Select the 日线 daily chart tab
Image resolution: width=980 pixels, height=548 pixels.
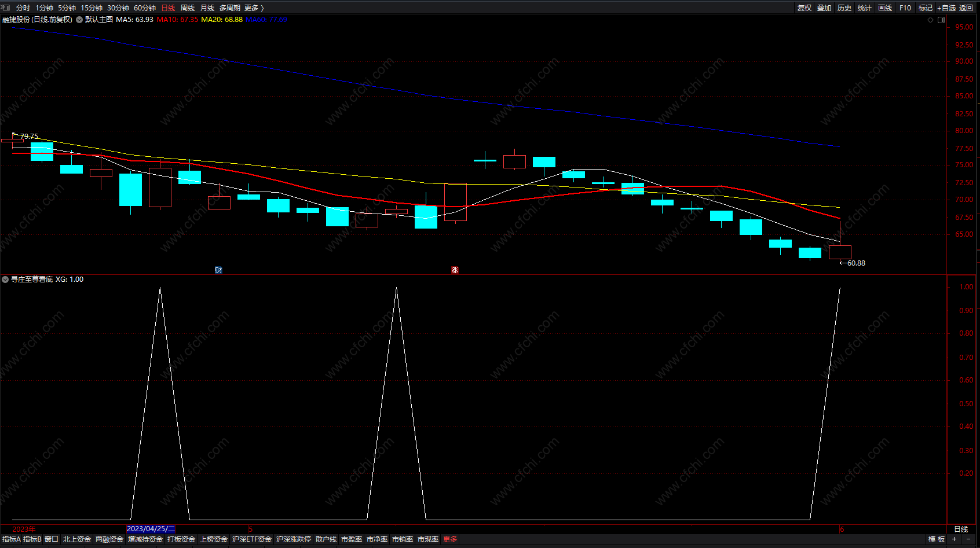coord(168,8)
